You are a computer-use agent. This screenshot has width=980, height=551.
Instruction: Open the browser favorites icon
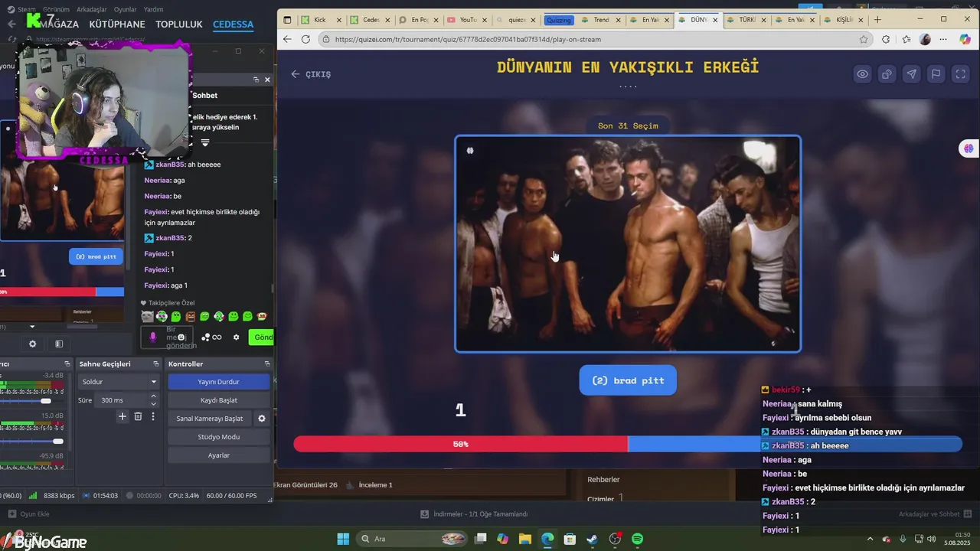pos(906,39)
